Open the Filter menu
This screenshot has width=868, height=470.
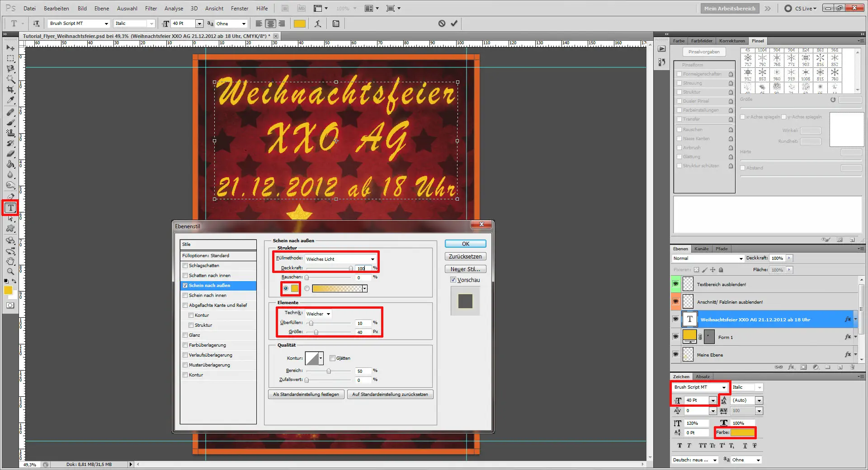tap(151, 8)
